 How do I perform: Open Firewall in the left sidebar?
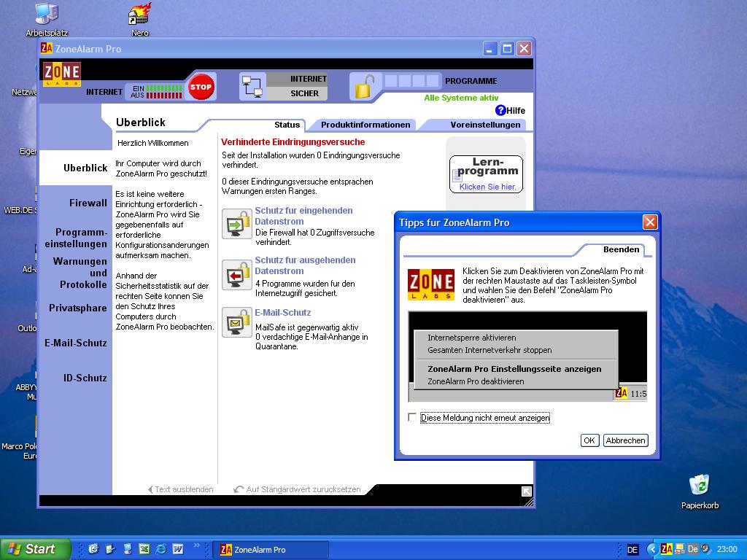pyautogui.click(x=88, y=203)
